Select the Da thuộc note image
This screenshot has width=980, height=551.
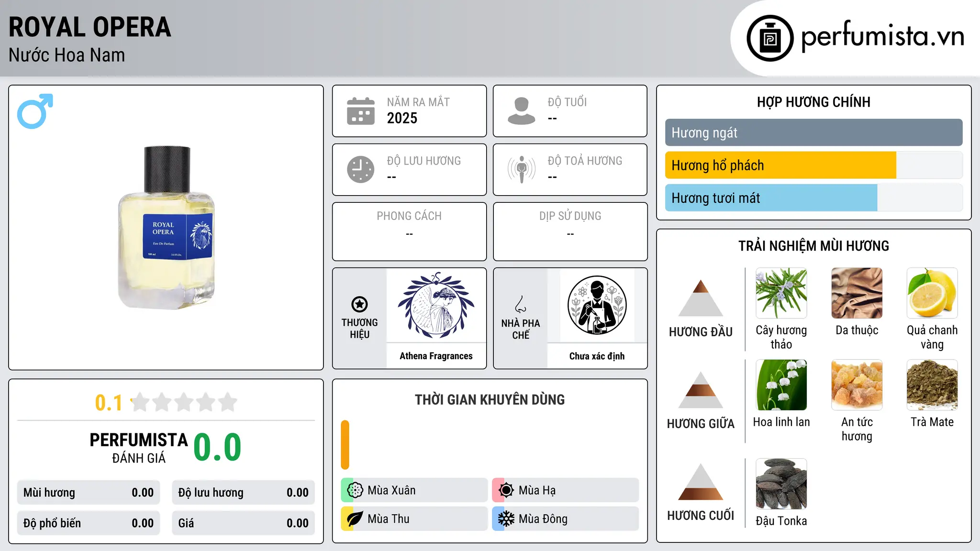coord(857,293)
